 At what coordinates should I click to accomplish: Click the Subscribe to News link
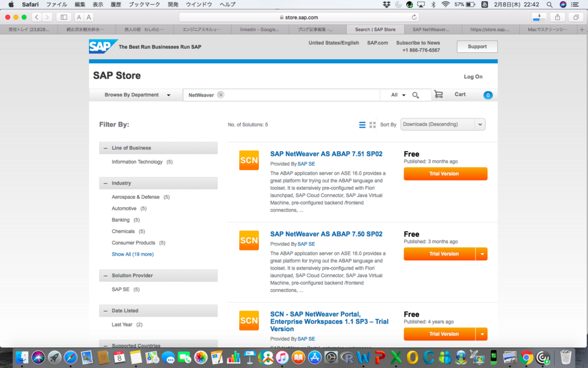tap(418, 43)
